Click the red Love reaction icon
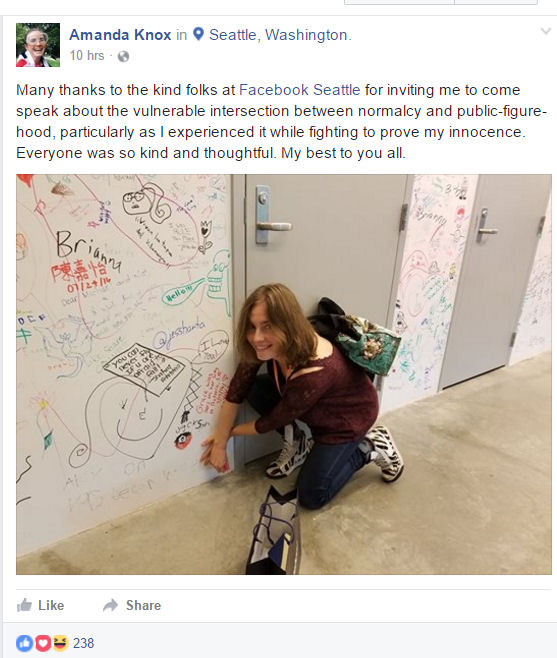The width and height of the screenshot is (557, 658). pos(42,643)
